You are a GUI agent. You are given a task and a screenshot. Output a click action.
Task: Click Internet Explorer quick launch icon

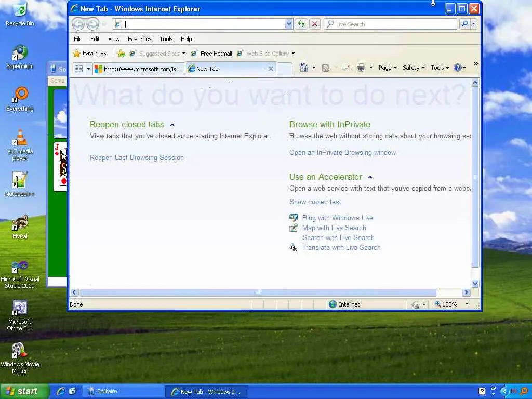(x=61, y=391)
